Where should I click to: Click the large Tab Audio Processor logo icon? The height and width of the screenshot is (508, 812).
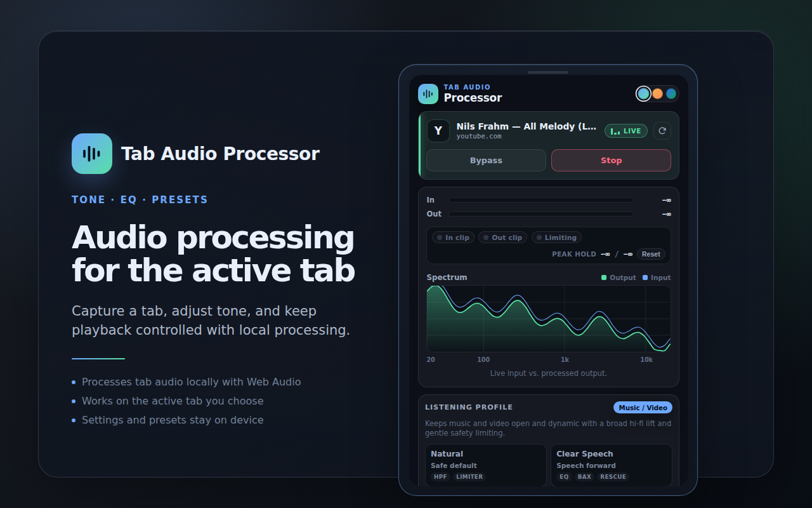click(92, 154)
